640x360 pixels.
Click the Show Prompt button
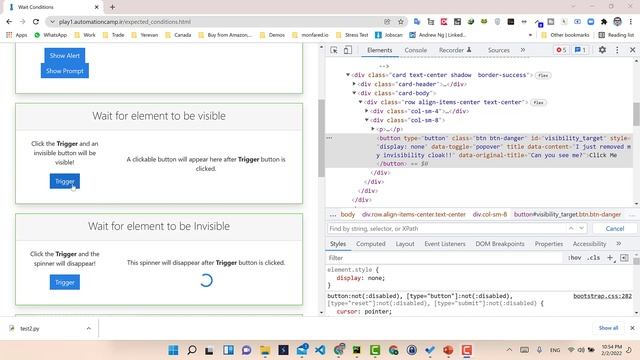pyautogui.click(x=64, y=71)
